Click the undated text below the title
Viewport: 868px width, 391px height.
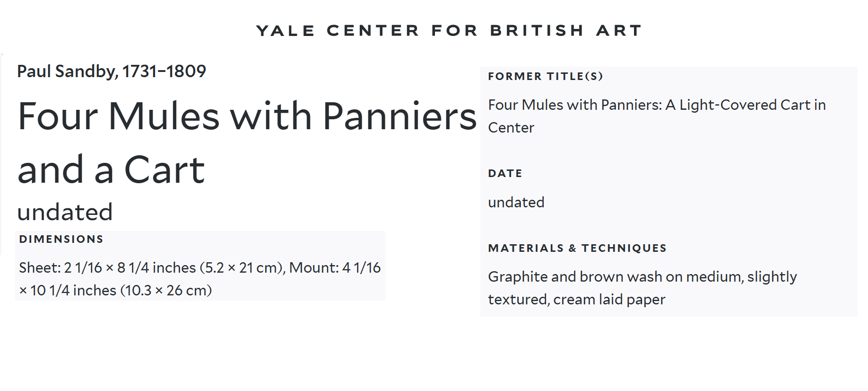pos(65,212)
